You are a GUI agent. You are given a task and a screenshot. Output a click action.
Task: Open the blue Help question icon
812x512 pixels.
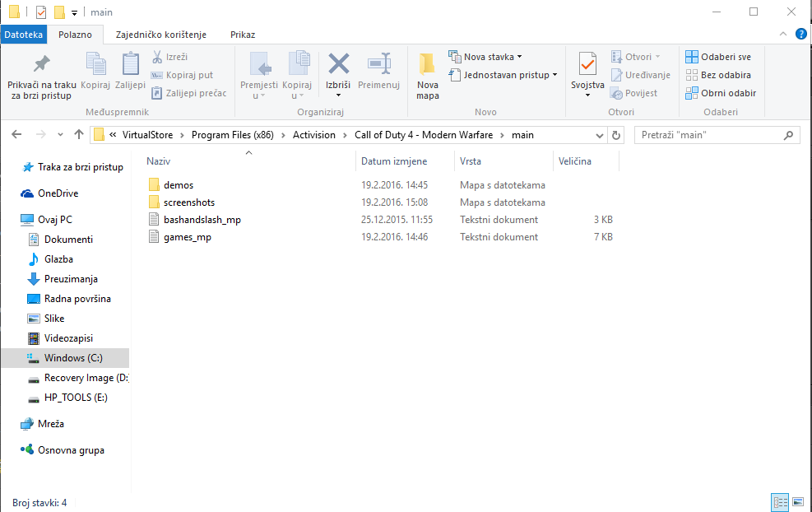click(800, 35)
